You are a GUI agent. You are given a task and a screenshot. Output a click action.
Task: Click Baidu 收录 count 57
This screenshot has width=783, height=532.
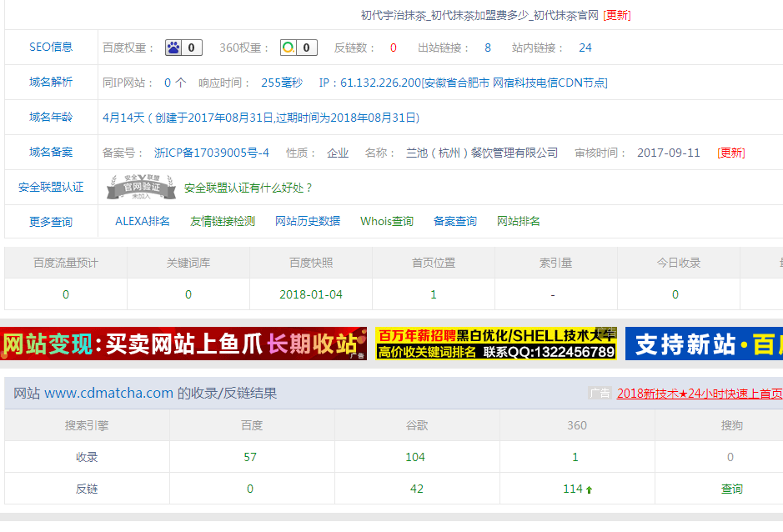click(x=250, y=457)
